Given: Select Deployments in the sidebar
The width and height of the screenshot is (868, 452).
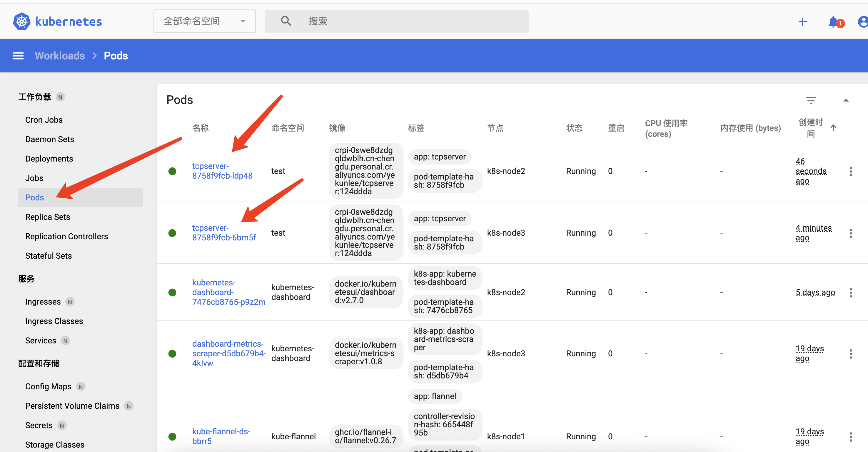Looking at the screenshot, I should coord(49,159).
